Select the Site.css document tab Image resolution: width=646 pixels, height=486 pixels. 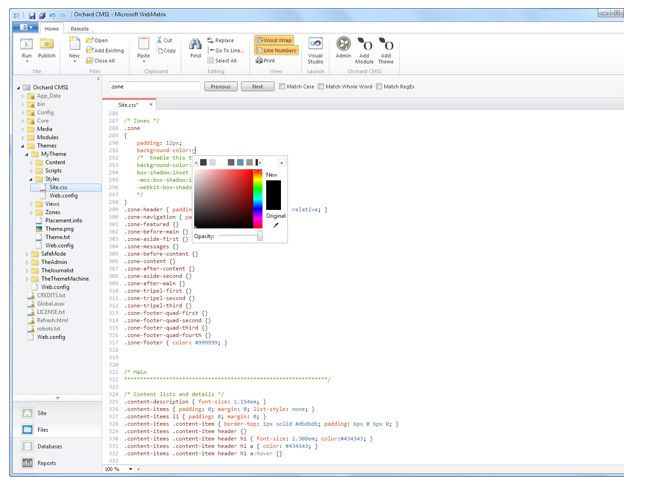click(x=128, y=105)
